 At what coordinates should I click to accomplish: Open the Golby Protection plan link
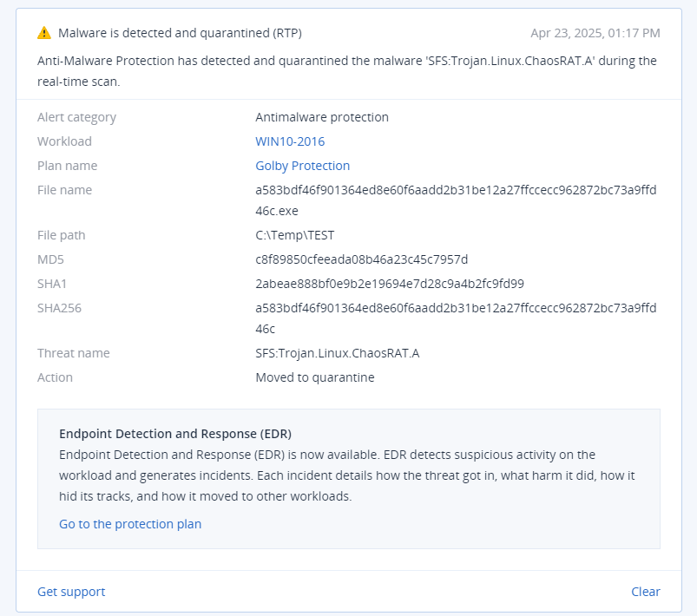(x=302, y=166)
